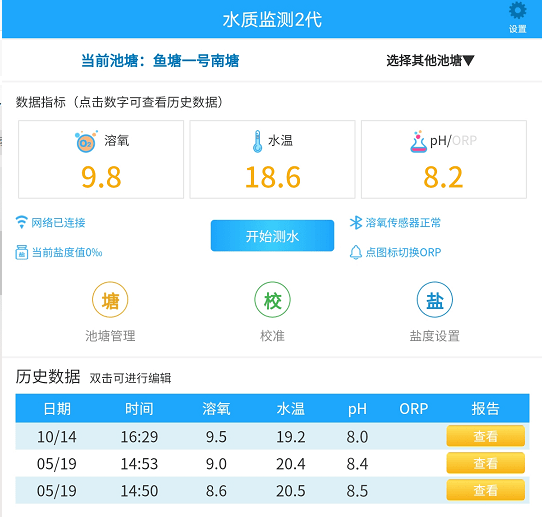This screenshot has height=517, width=542.
Task: View history of water temperature 18.6
Action: click(273, 177)
